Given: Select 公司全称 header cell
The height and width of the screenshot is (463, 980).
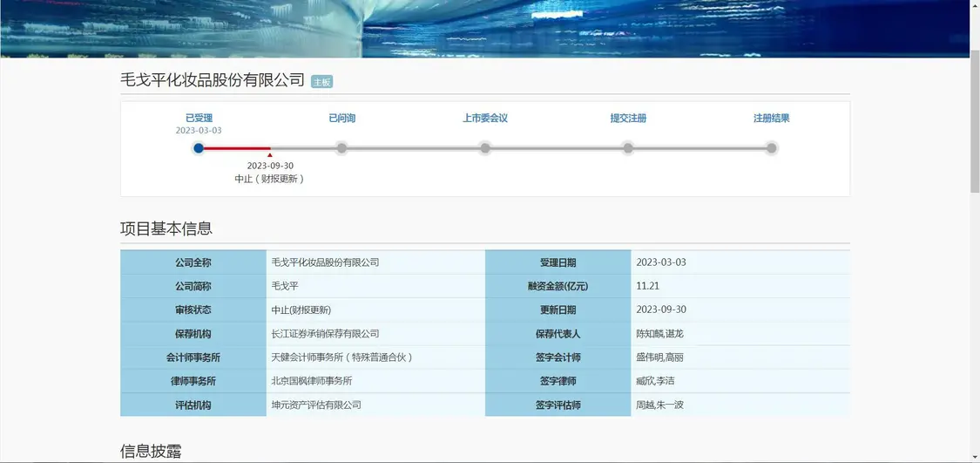Looking at the screenshot, I should tap(193, 262).
